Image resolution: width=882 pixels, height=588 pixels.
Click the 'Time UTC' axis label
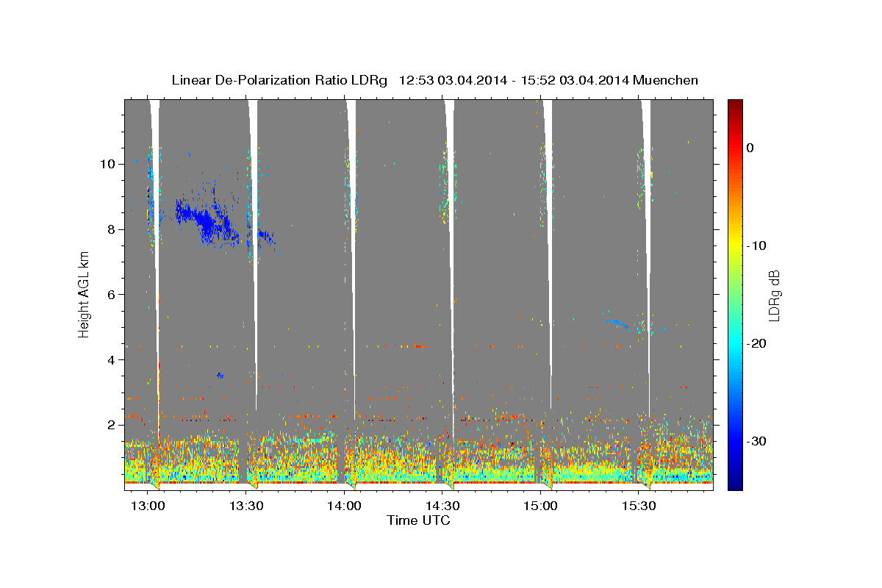pyautogui.click(x=418, y=520)
